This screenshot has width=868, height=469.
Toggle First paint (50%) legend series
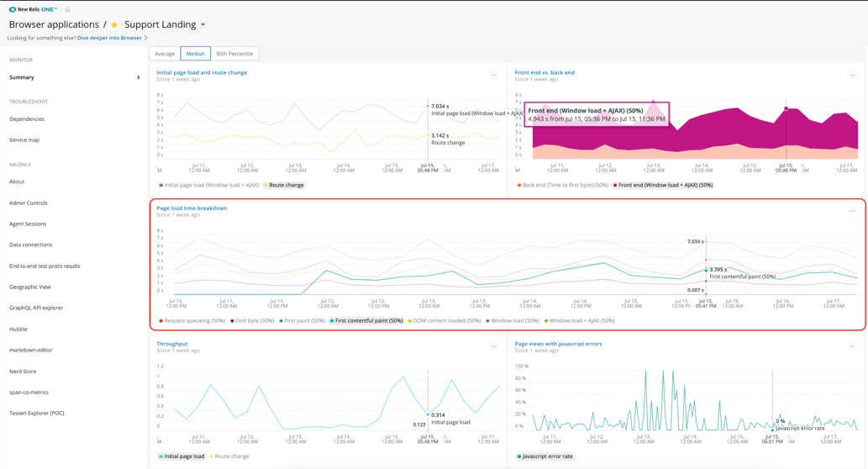pos(302,321)
